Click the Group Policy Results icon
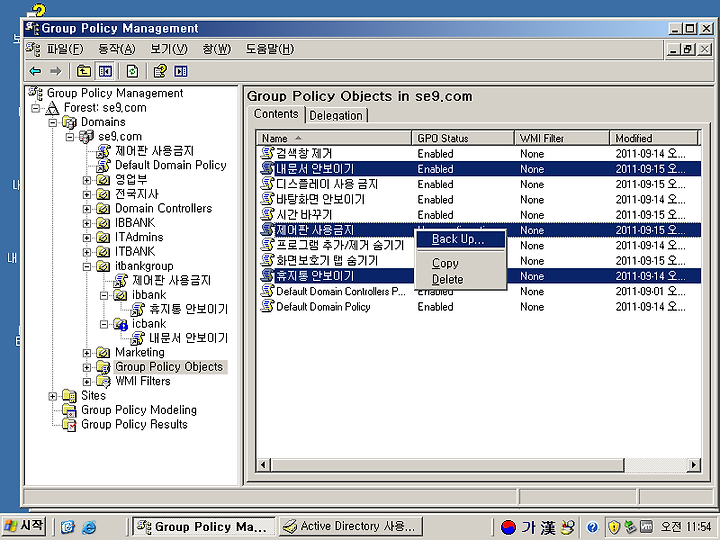This screenshot has width=720, height=540. pos(69,425)
